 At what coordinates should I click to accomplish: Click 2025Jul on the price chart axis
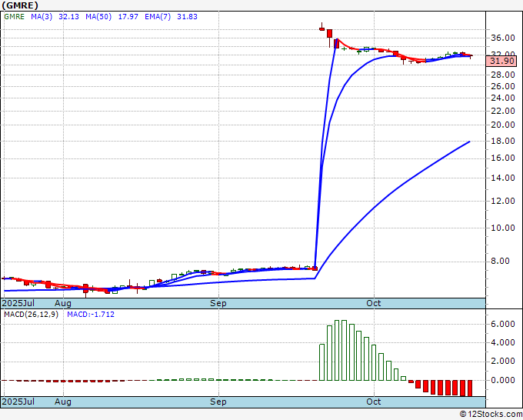pos(18,303)
